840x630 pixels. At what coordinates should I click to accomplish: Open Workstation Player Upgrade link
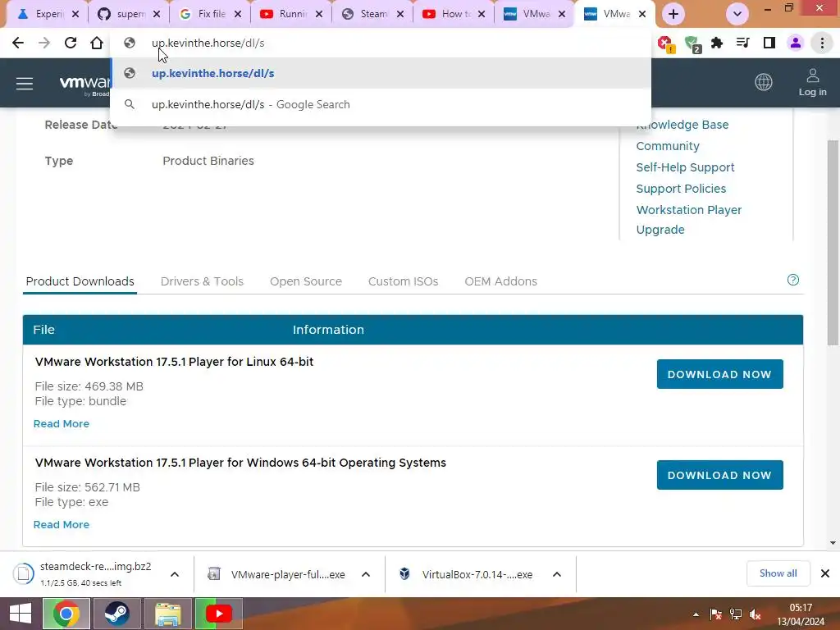689,220
